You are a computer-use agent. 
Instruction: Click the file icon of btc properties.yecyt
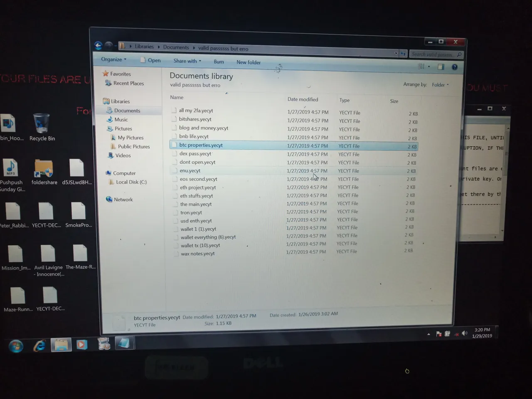174,145
